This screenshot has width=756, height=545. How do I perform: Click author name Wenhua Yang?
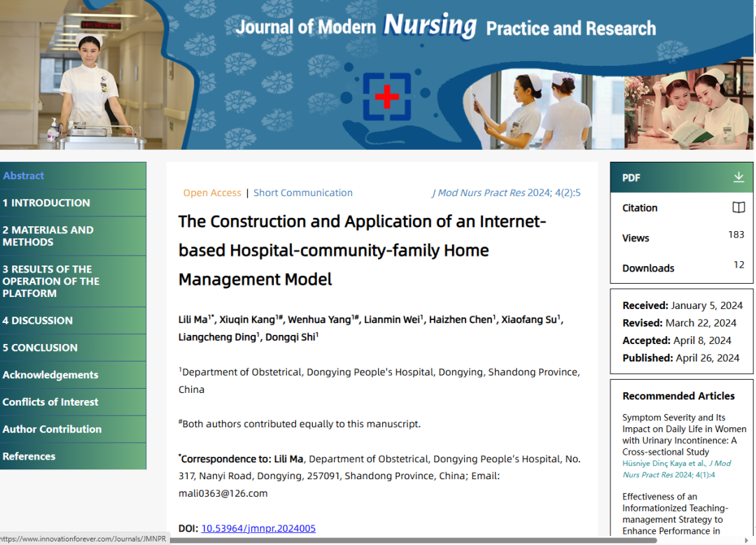coord(319,319)
